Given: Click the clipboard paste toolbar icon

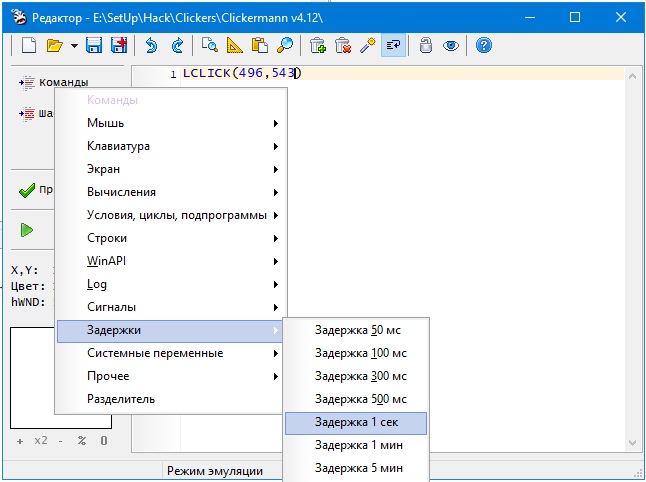Looking at the screenshot, I should click(x=260, y=45).
